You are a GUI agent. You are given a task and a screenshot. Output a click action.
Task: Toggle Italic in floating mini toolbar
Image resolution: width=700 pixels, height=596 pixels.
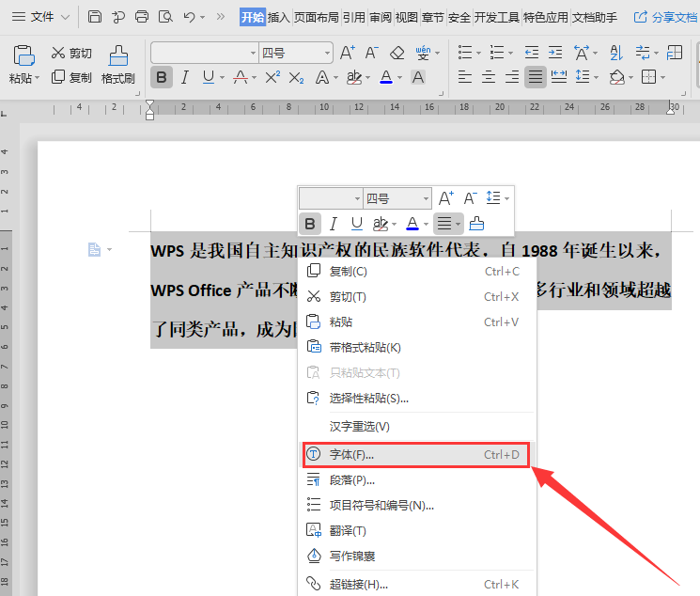pyautogui.click(x=333, y=223)
